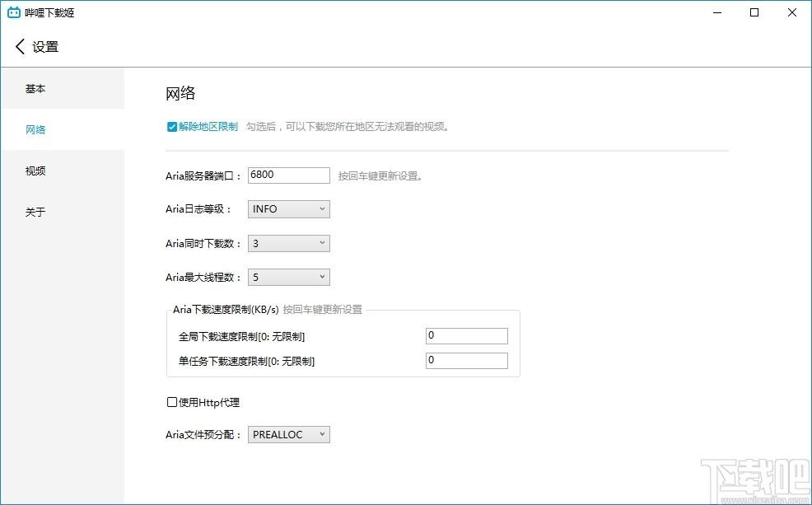Screen dimensions: 812x505
Task: Click the 单任务下载速度限制 input field
Action: [467, 361]
